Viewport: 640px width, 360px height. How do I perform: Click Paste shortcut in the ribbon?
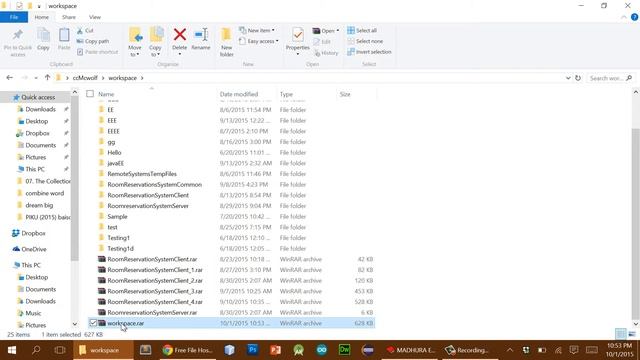[98, 52]
